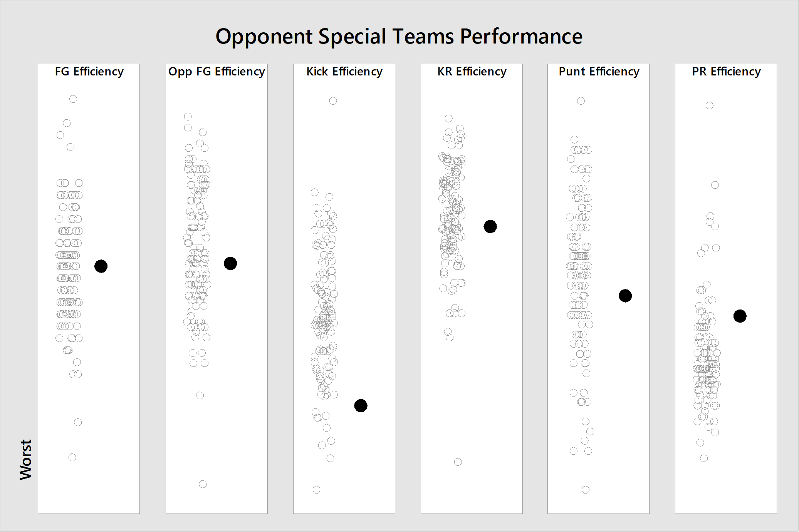Viewport: 799px width, 532px height.
Task: Click the lowest open circle in Punt Efficiency
Action: pos(586,490)
